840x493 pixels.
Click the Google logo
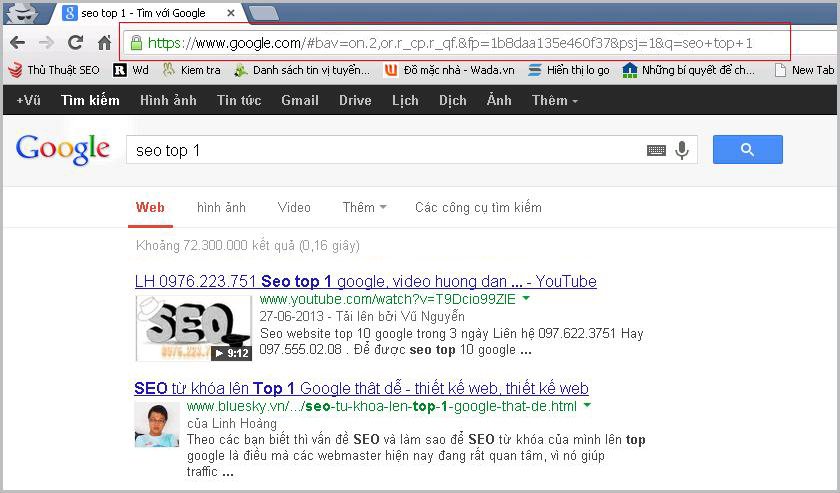[63, 150]
